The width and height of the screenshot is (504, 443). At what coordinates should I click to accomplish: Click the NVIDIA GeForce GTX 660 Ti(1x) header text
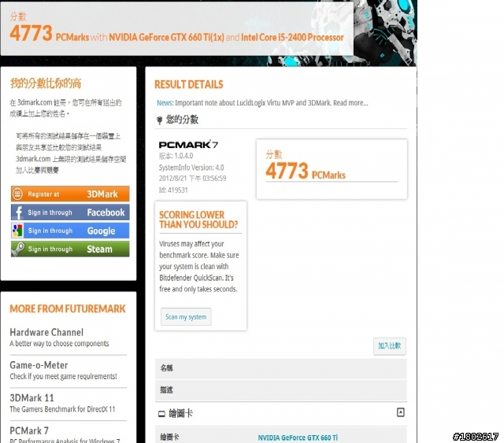[x=166, y=38]
